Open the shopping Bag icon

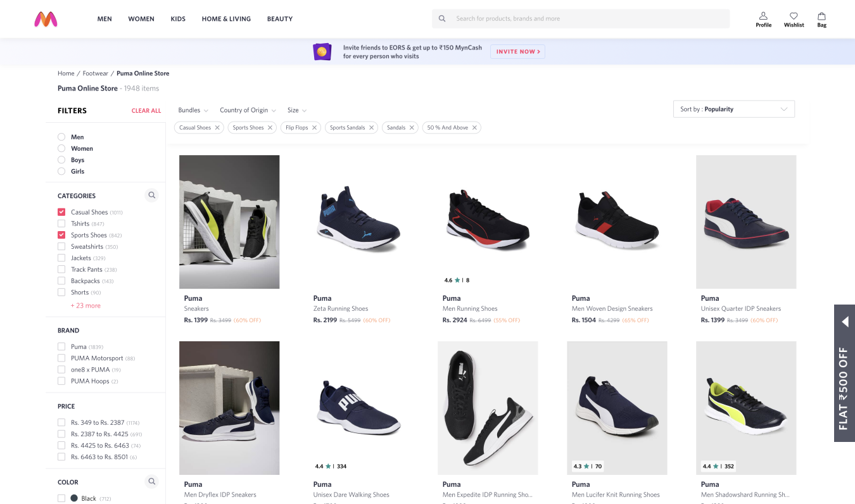coord(821,16)
